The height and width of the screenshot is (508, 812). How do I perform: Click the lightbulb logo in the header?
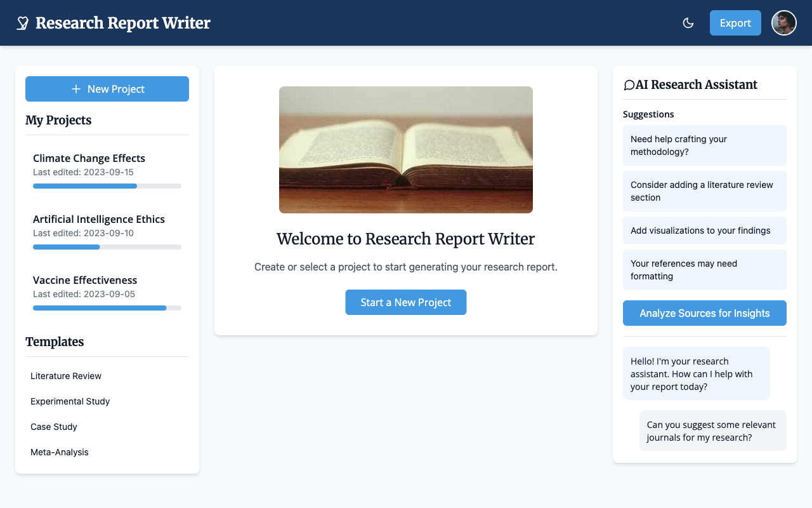tap(22, 22)
